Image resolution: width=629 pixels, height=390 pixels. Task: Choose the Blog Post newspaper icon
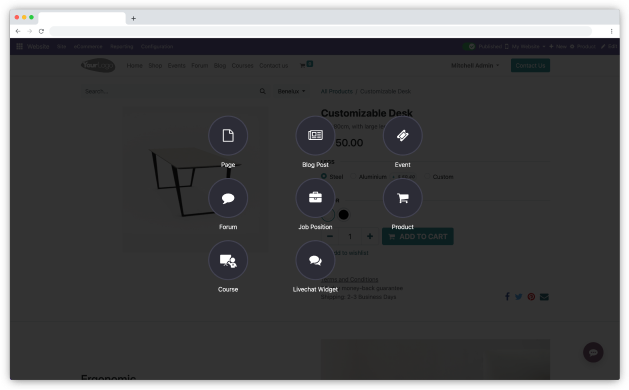[x=315, y=136]
